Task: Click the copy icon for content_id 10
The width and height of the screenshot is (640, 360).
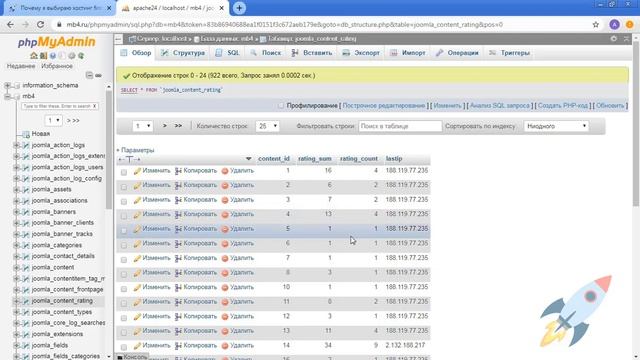Action: (178, 288)
